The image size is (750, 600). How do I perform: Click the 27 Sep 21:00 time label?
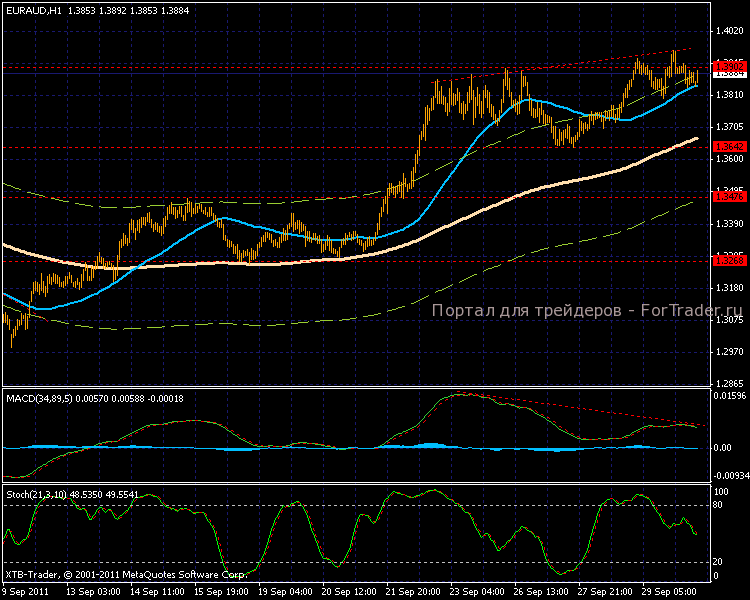(606, 592)
